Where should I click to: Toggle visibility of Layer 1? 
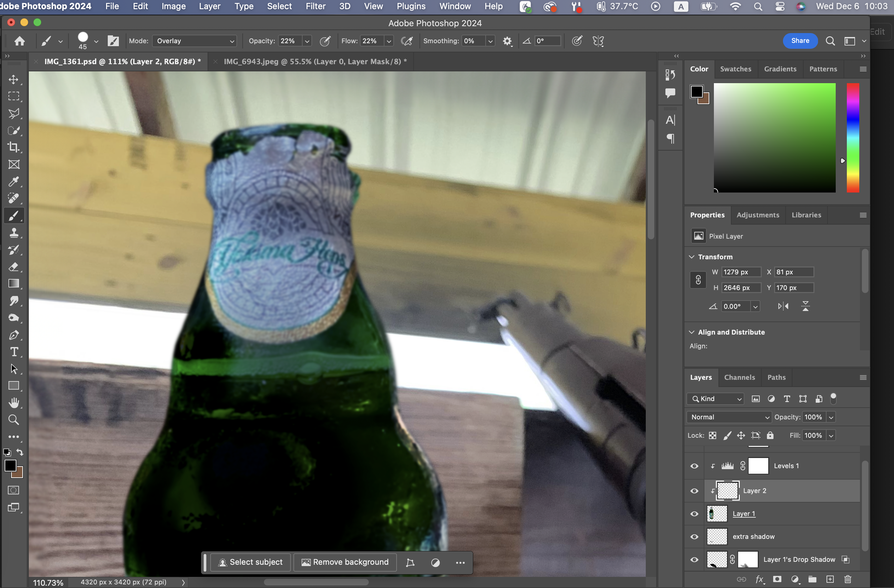(694, 514)
